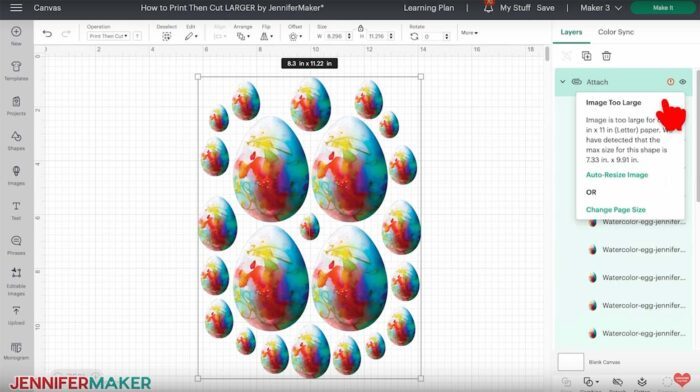Viewport: 700px width, 392px height.
Task: Click the Auto-Resize Image link
Action: [617, 175]
